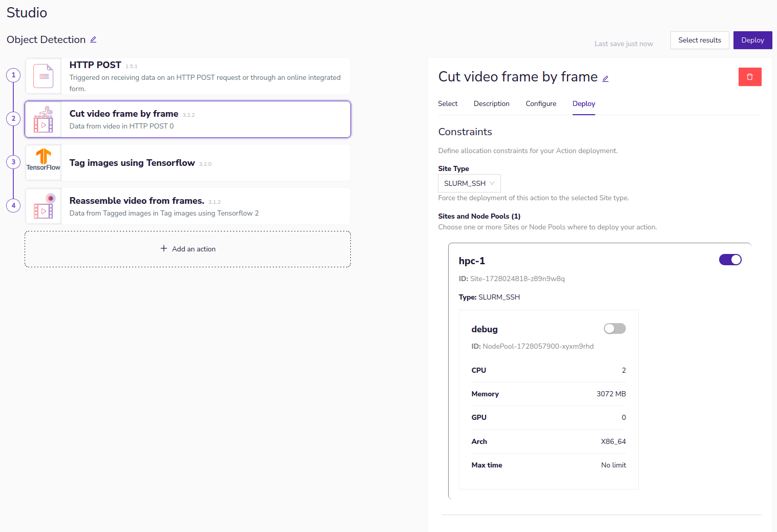Select step 3 circle marker
The width and height of the screenshot is (777, 532).
click(x=13, y=162)
